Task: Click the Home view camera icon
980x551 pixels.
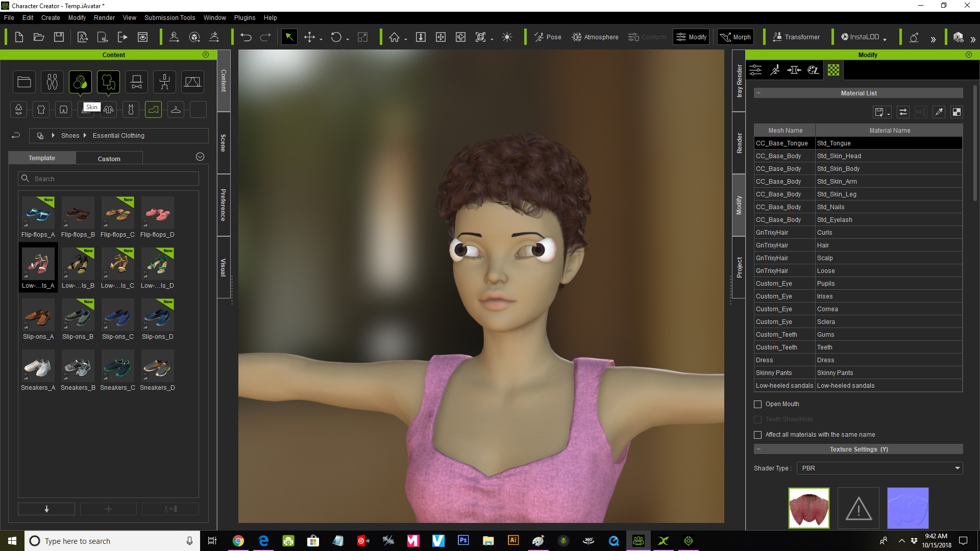Action: tap(394, 37)
